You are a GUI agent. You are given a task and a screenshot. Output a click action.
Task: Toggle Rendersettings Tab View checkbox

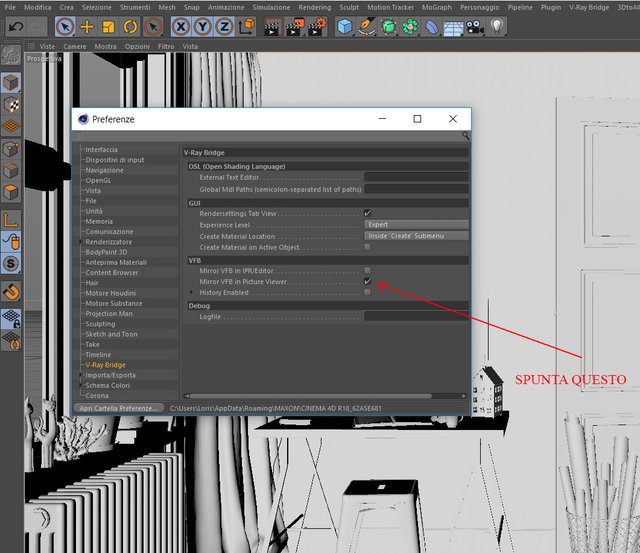pos(368,213)
